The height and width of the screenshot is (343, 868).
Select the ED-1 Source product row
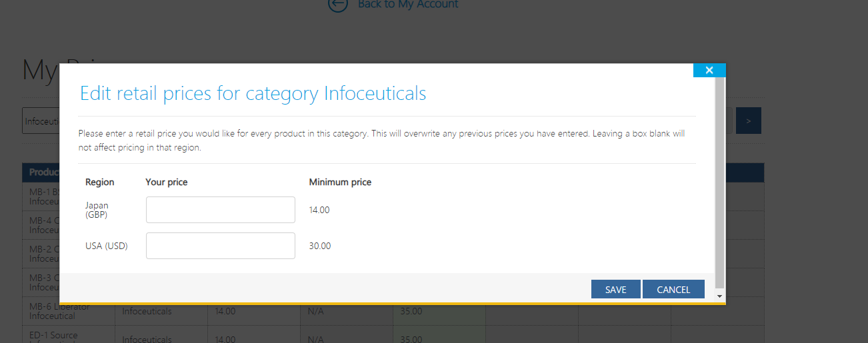(x=393, y=335)
